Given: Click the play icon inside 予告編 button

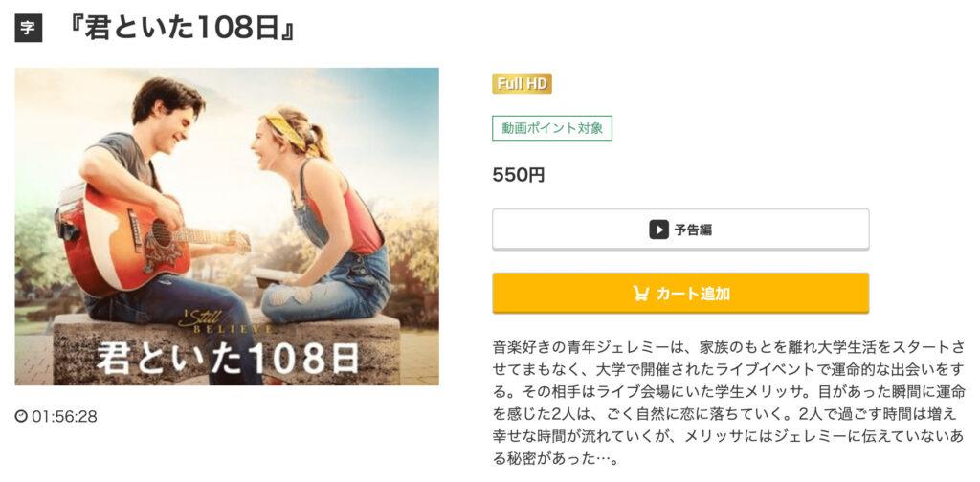Looking at the screenshot, I should (658, 230).
